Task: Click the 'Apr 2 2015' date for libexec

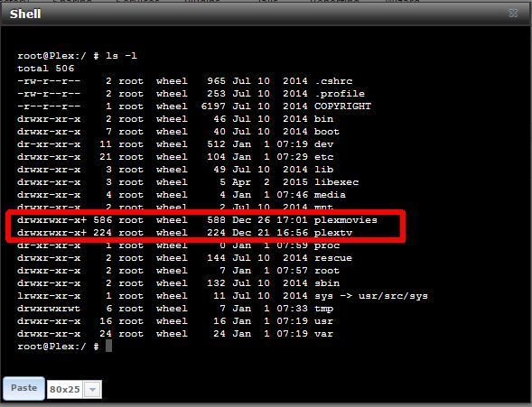Action: pyautogui.click(x=270, y=182)
